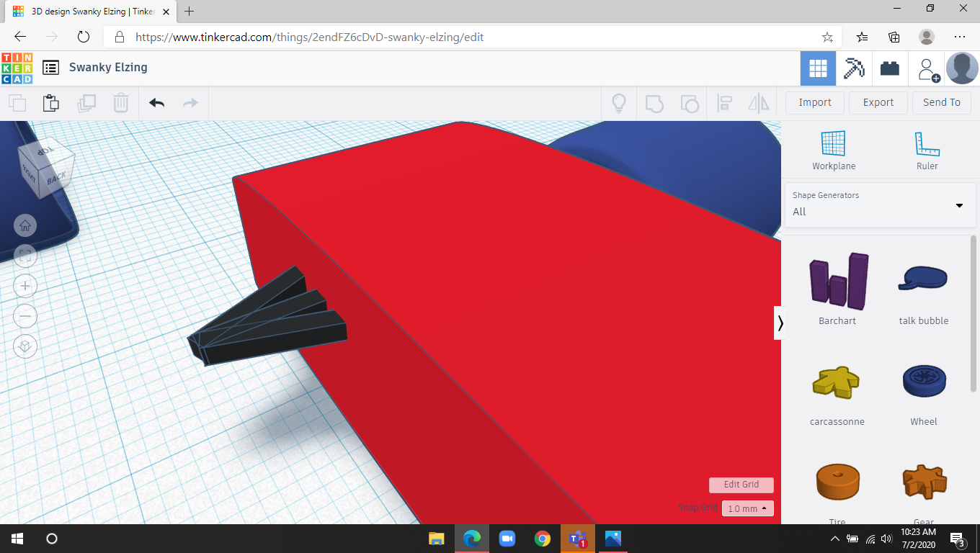Click the shapes panel scrollbar
980x553 pixels.
coord(974,313)
